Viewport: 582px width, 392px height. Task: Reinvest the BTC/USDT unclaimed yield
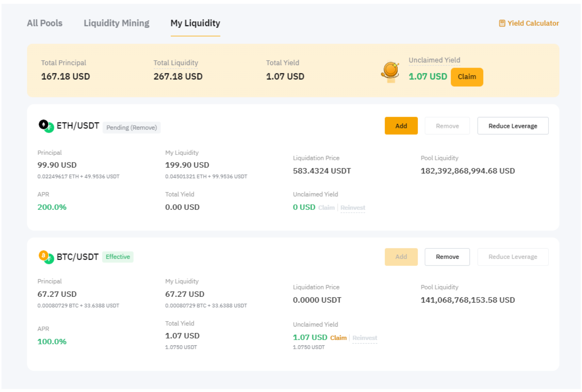[x=364, y=338]
